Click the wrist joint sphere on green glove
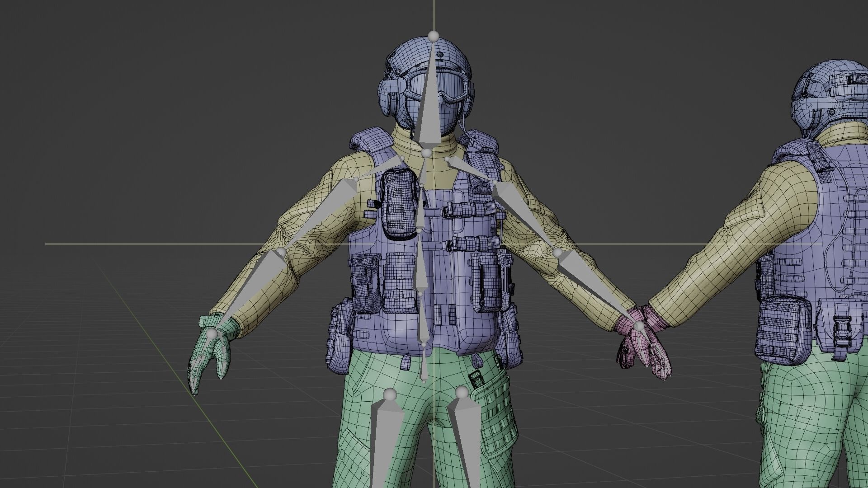Screen dimensions: 868x488 click(x=212, y=334)
